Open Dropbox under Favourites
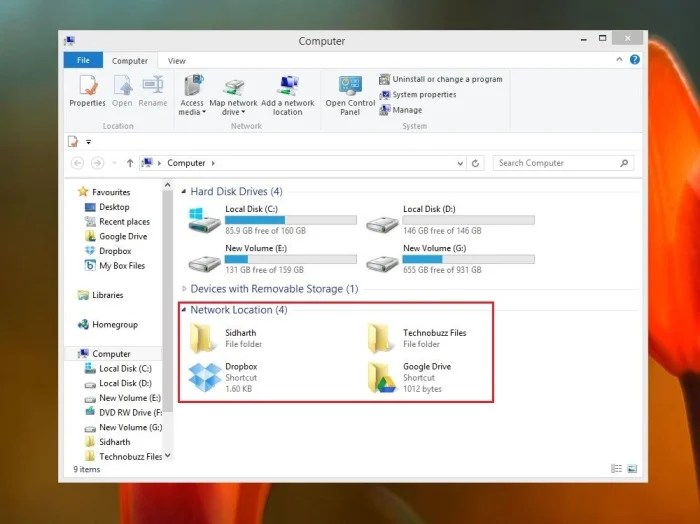This screenshot has width=700, height=524. pos(108,251)
